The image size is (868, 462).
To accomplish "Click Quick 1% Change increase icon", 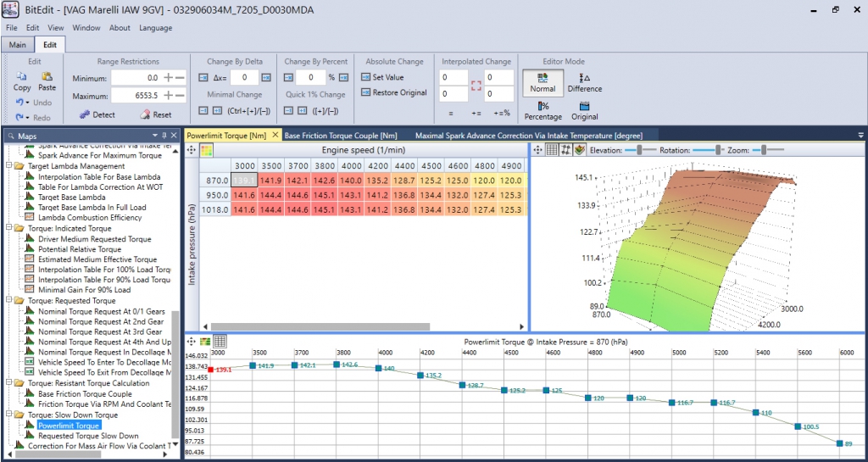I will point(303,111).
